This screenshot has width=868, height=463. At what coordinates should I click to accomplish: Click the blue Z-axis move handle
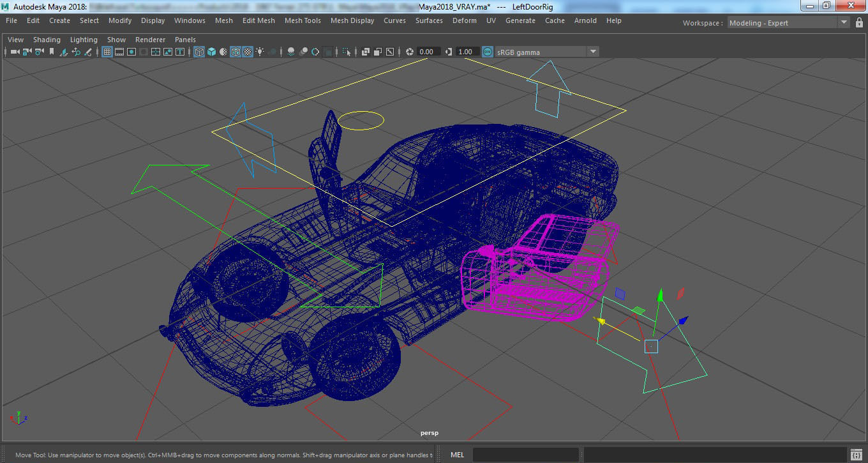pos(683,320)
